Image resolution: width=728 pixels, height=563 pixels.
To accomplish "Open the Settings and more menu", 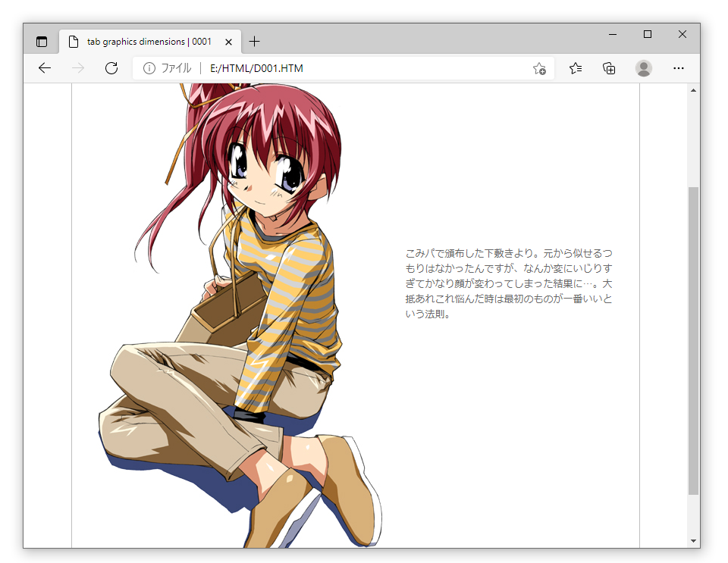I will (679, 68).
